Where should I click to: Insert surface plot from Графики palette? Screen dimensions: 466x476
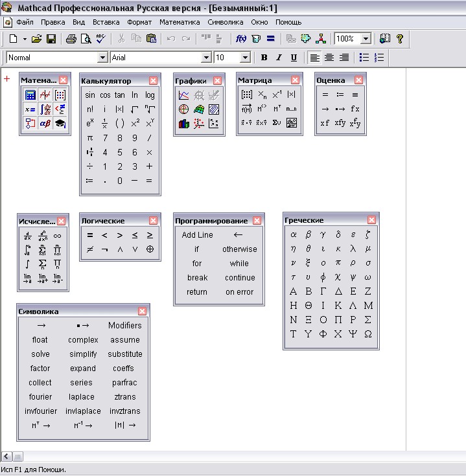point(199,109)
